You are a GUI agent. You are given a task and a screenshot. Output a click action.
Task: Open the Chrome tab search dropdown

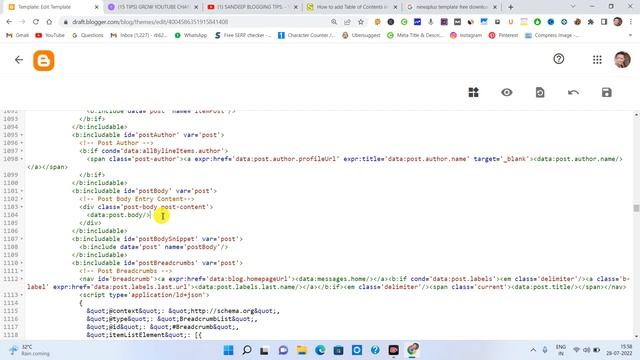coord(572,7)
